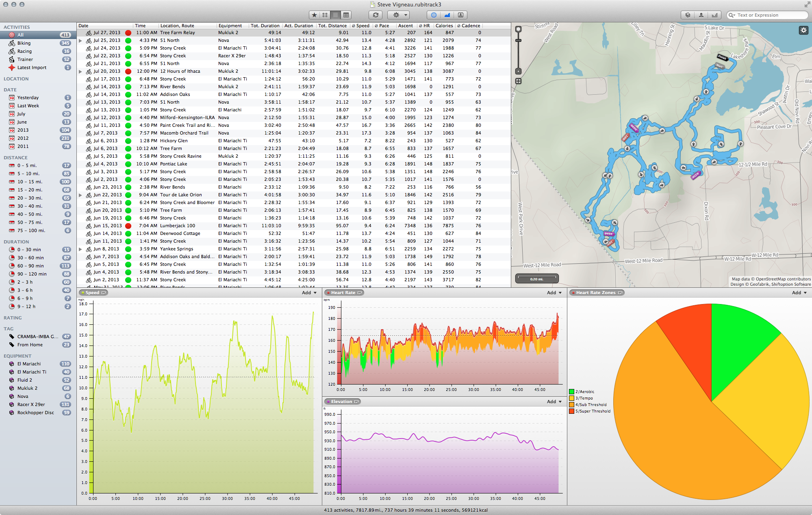The height and width of the screenshot is (515, 812).
Task: Filter duration 60 - 90 min
Action: tap(38, 266)
